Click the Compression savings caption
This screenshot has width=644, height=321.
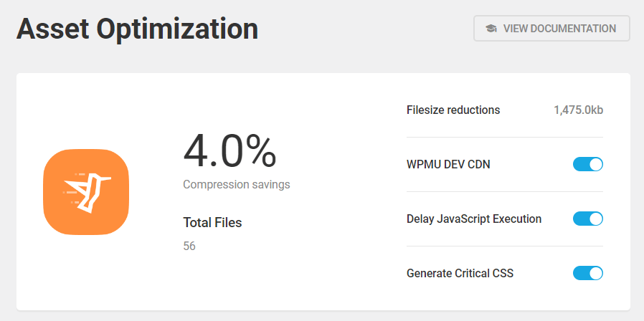coord(237,184)
